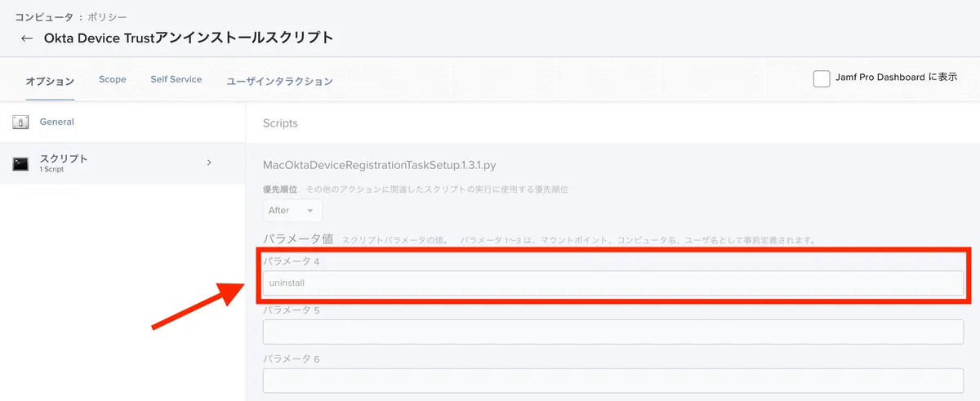Image resolution: width=980 pixels, height=401 pixels.
Task: Expand the スクリプト row chevron
Action: point(209,163)
